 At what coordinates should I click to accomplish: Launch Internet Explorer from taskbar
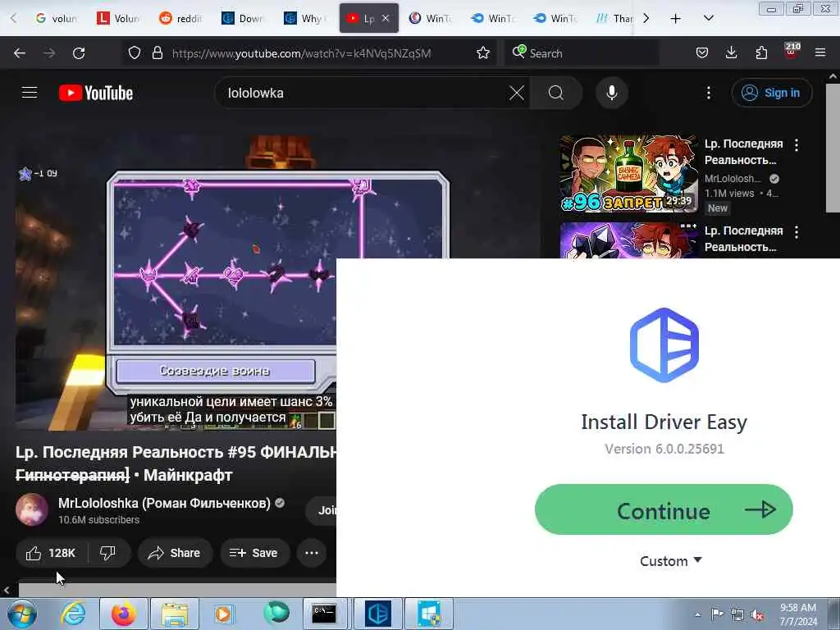tap(73, 614)
